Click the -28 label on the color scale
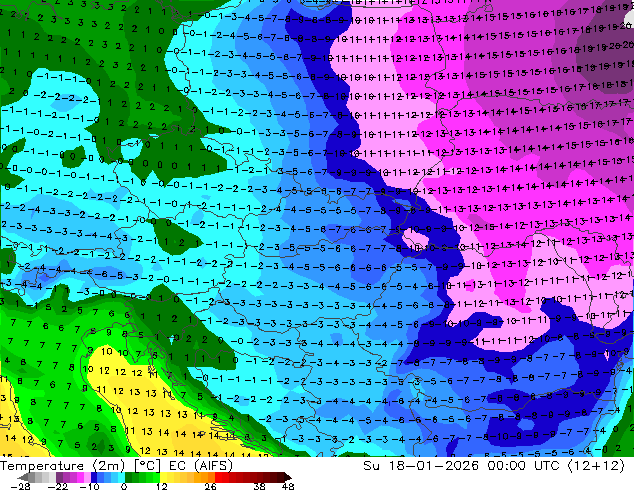Image resolution: width=634 pixels, height=490 pixels. (20, 486)
